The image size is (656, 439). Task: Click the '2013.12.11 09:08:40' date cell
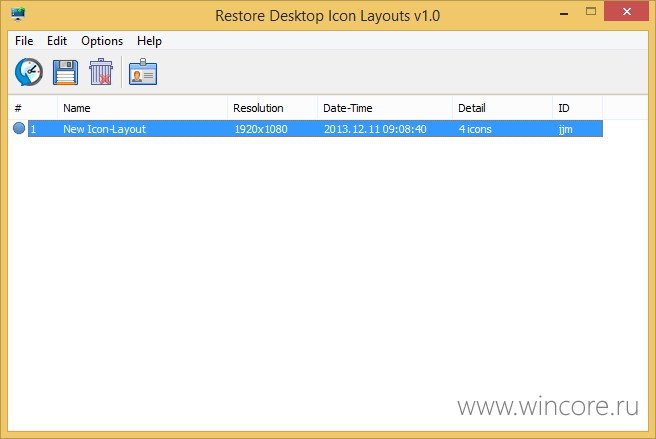click(x=375, y=129)
